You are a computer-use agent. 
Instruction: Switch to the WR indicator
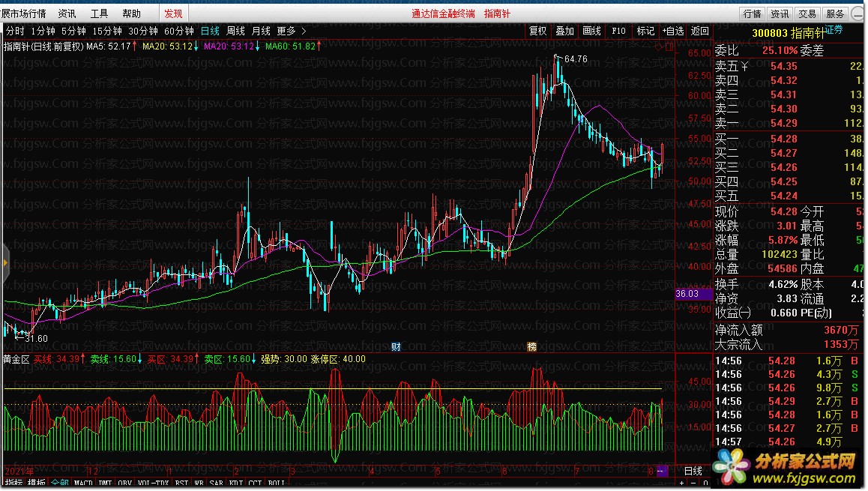click(199, 484)
